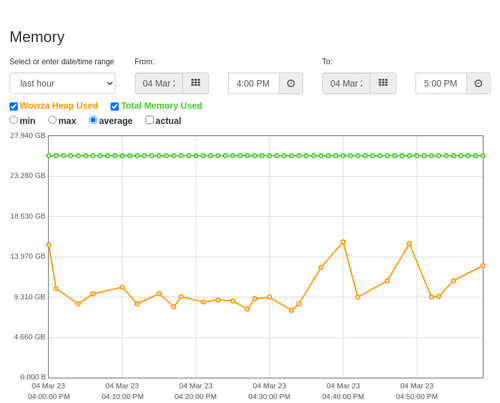Select the average radio button

pyautogui.click(x=93, y=120)
